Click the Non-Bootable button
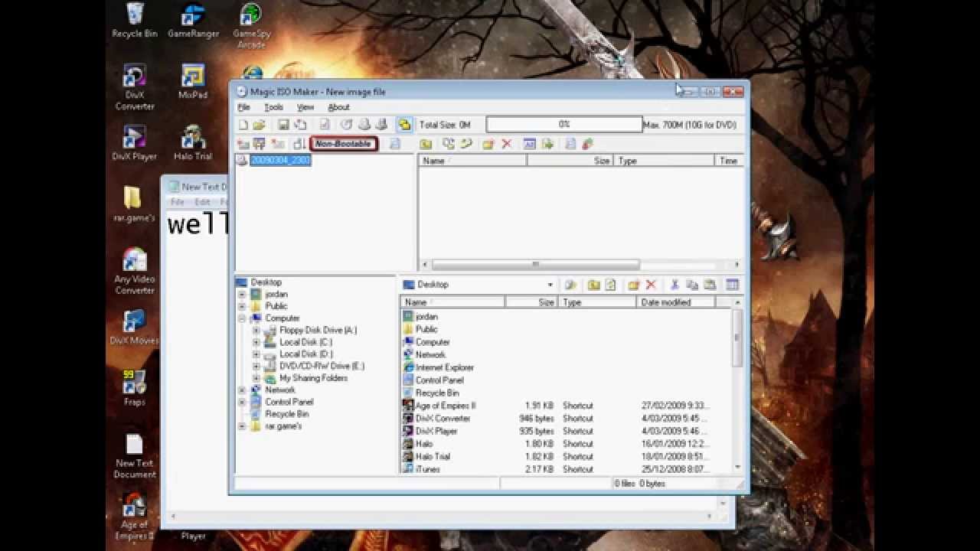The width and height of the screenshot is (980, 551). [344, 144]
